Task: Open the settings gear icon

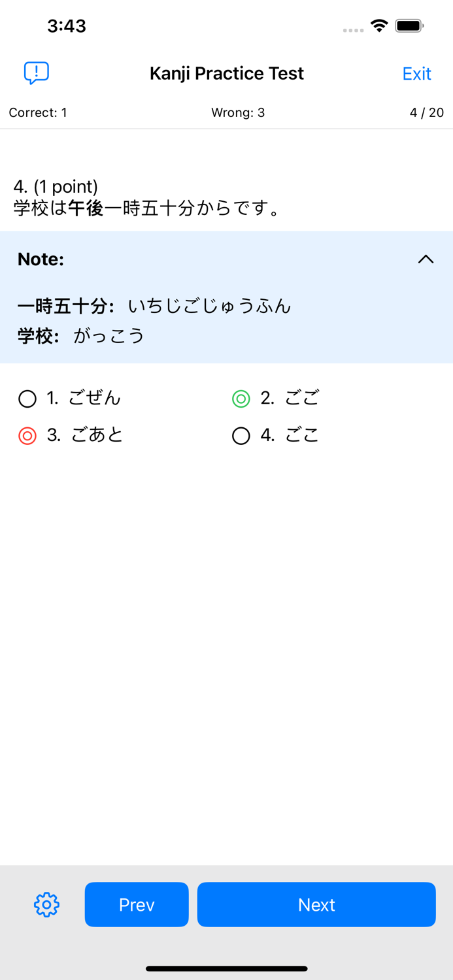Action: [x=45, y=904]
